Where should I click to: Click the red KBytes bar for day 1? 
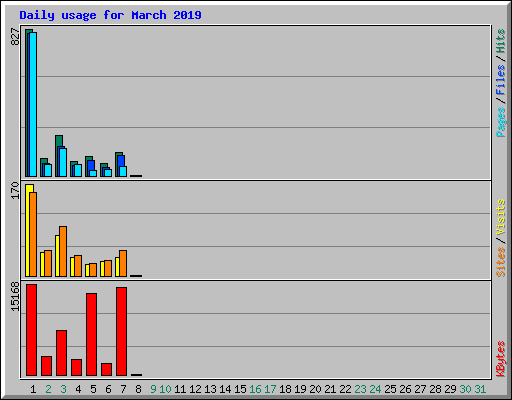(32, 330)
